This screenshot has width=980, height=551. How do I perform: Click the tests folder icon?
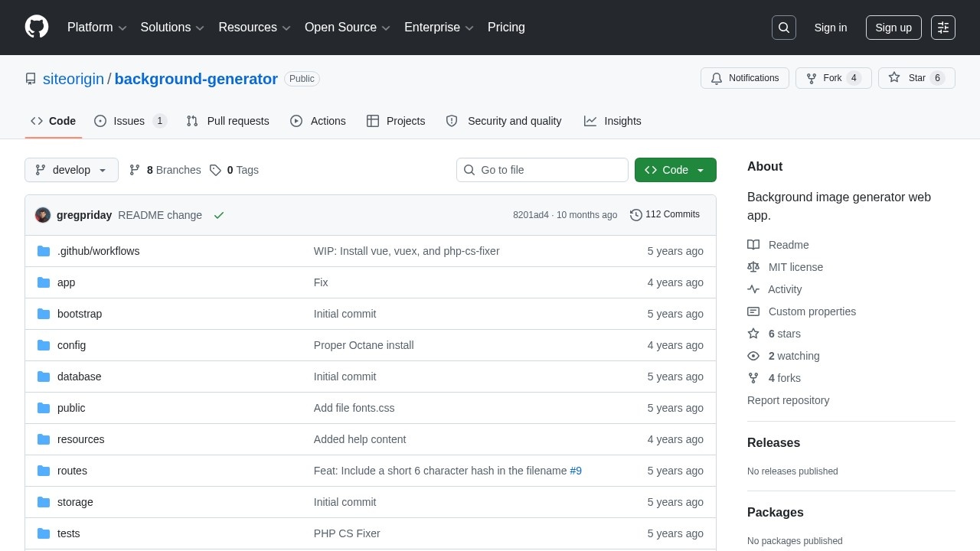coord(44,533)
